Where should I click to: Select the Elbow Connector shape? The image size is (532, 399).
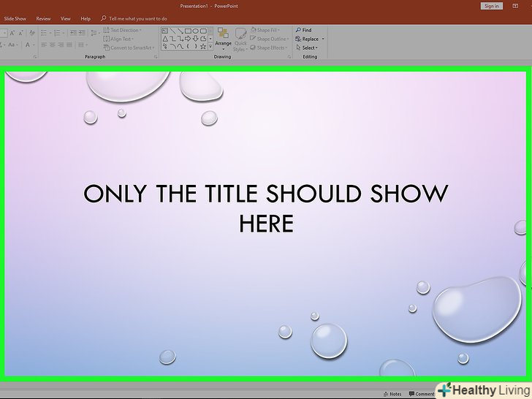point(172,39)
